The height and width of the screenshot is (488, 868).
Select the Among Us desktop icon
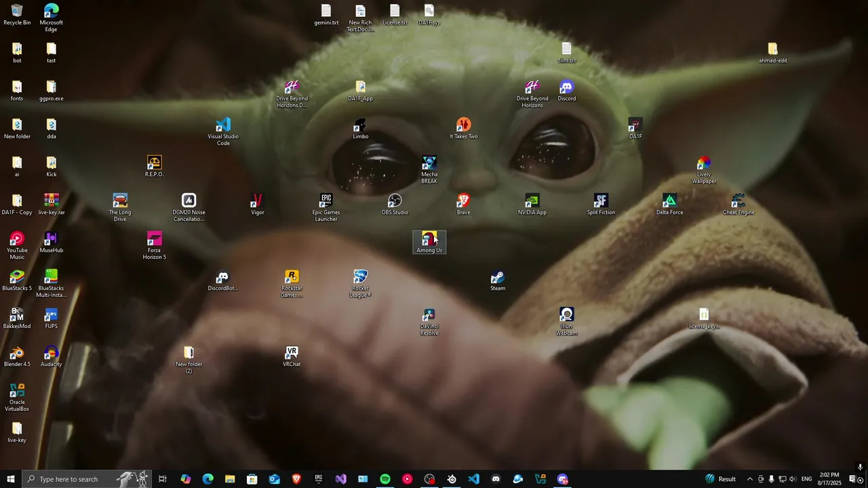point(429,243)
